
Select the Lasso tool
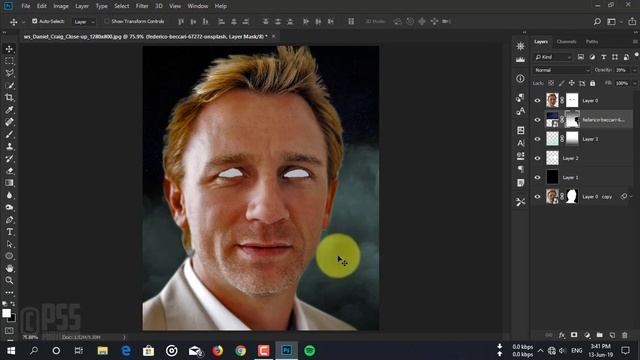[9, 73]
